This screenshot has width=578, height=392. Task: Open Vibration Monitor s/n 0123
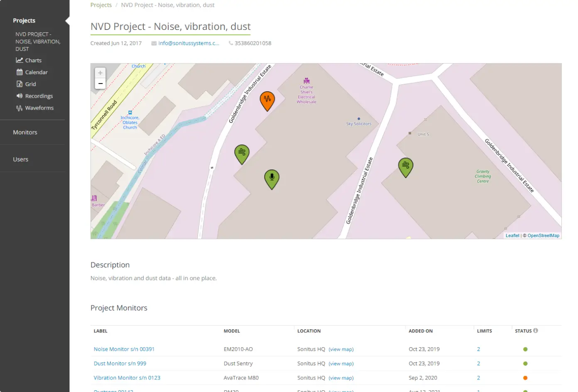[x=127, y=378]
